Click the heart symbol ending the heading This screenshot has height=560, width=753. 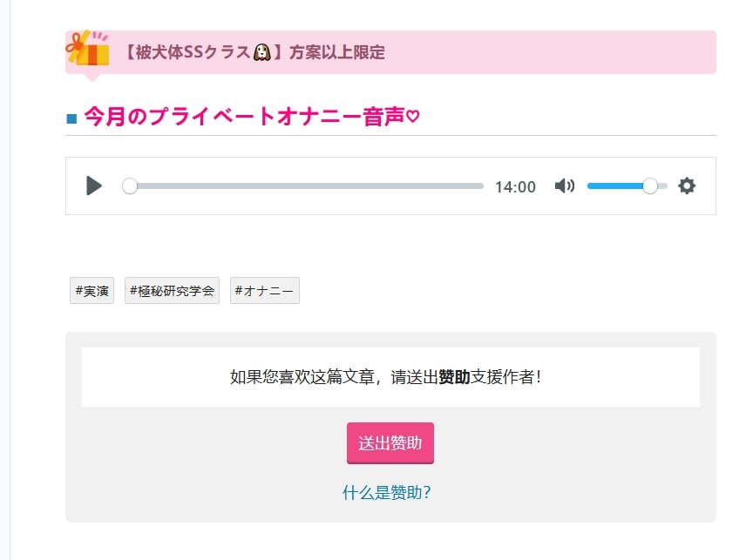click(x=413, y=118)
